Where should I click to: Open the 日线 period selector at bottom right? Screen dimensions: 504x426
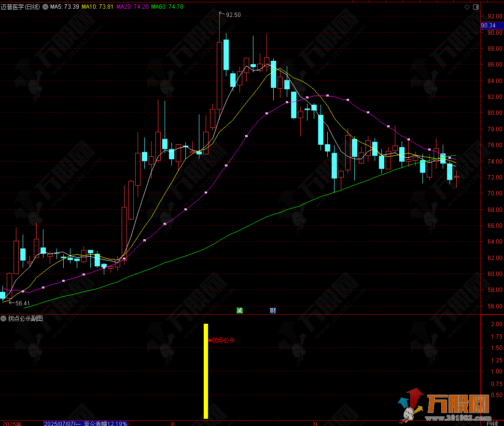491,423
